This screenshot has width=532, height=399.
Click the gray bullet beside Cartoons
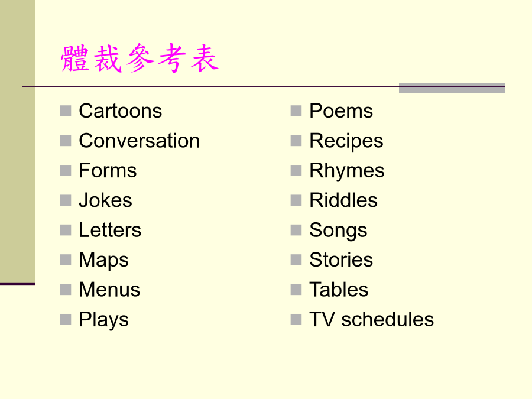pyautogui.click(x=66, y=111)
